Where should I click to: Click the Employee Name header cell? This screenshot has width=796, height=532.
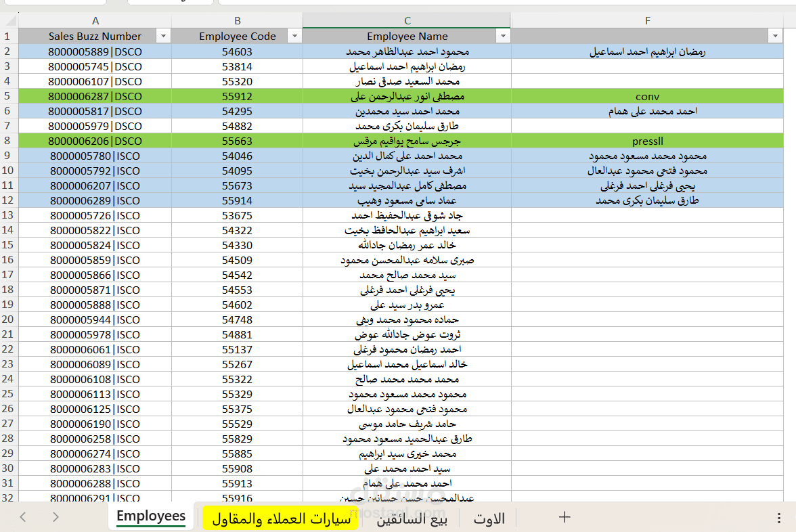407,36
